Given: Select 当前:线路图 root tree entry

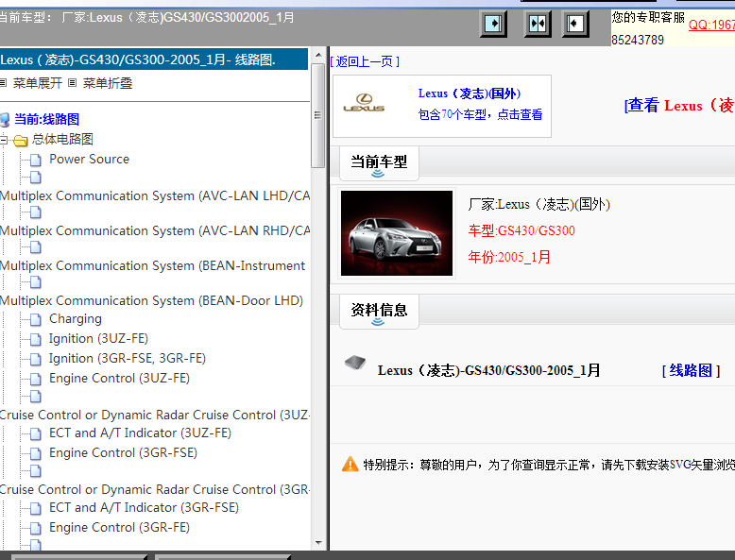Looking at the screenshot, I should click(x=46, y=120).
